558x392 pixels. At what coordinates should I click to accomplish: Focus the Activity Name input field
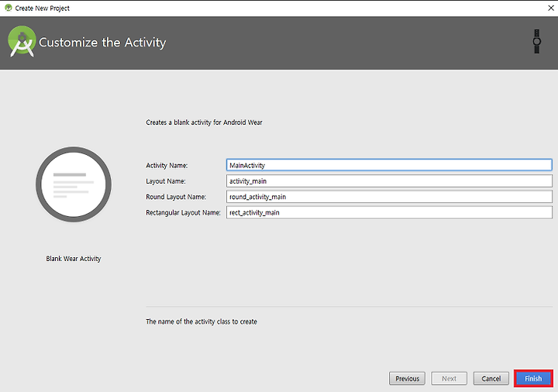[x=389, y=165]
